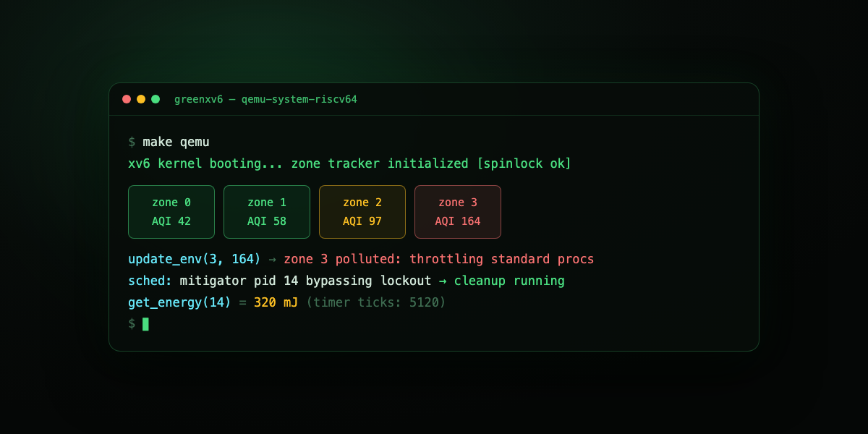Click the '320 mJ' energy value

pos(276,302)
